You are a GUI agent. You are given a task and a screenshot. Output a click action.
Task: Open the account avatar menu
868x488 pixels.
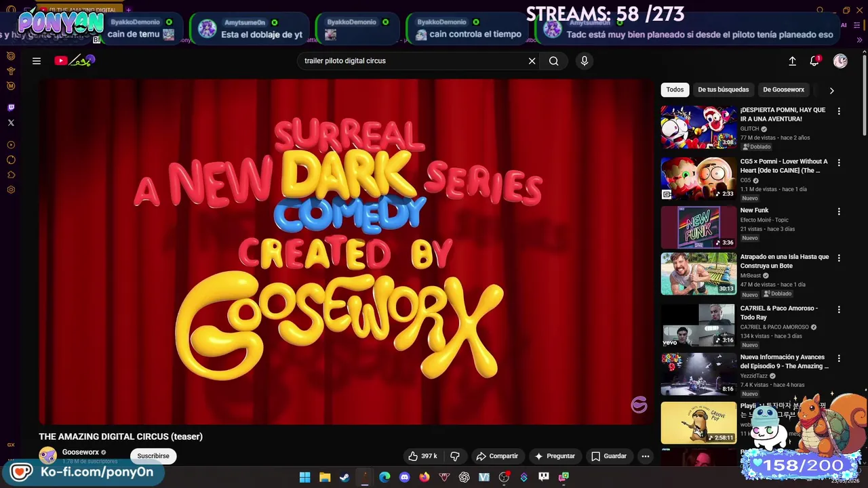(840, 61)
